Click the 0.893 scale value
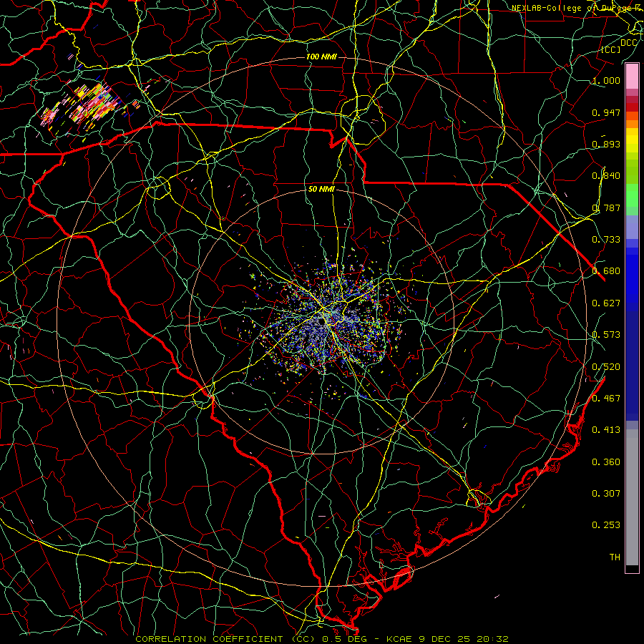This screenshot has height=644, width=644. click(x=606, y=144)
